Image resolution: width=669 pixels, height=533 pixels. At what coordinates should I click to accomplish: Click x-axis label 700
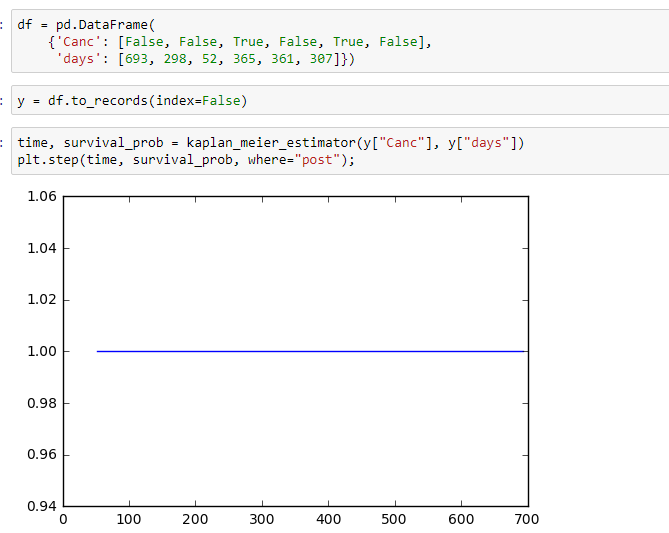[527, 519]
